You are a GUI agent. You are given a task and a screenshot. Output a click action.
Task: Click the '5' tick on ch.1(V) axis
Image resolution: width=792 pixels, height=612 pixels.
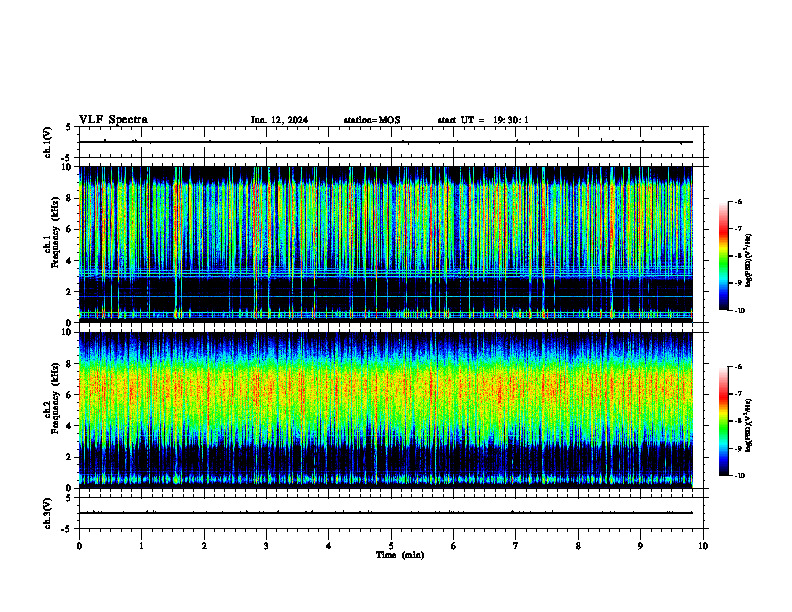(x=69, y=127)
